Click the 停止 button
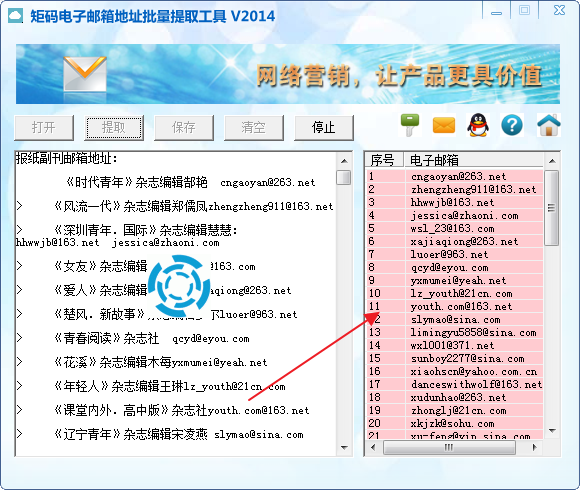This screenshot has height=490, width=580. coord(324,128)
